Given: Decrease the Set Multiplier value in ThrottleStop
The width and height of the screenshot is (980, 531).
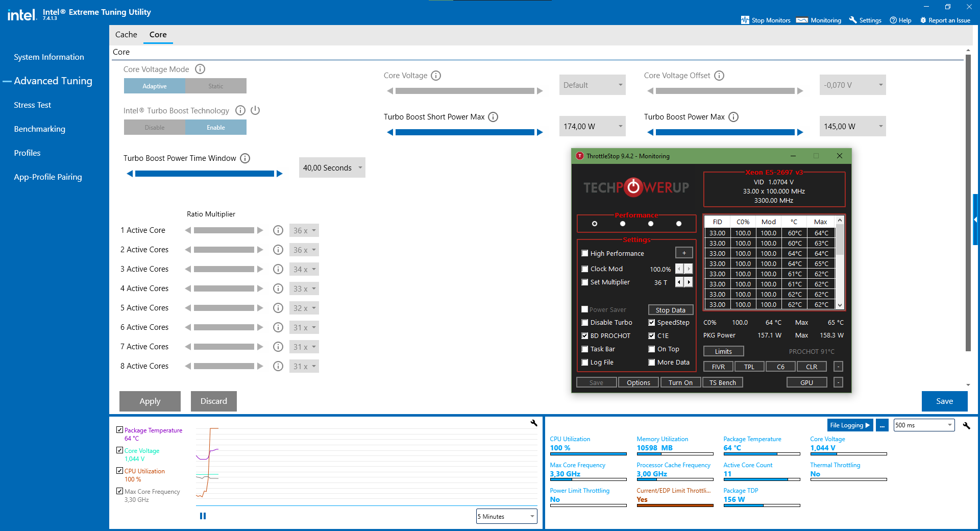Looking at the screenshot, I should (x=679, y=282).
